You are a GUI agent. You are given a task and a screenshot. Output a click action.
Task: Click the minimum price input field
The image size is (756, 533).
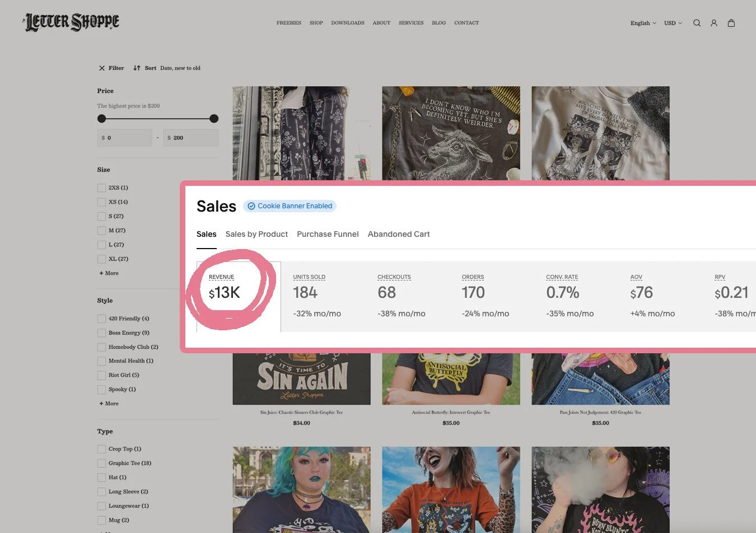125,138
